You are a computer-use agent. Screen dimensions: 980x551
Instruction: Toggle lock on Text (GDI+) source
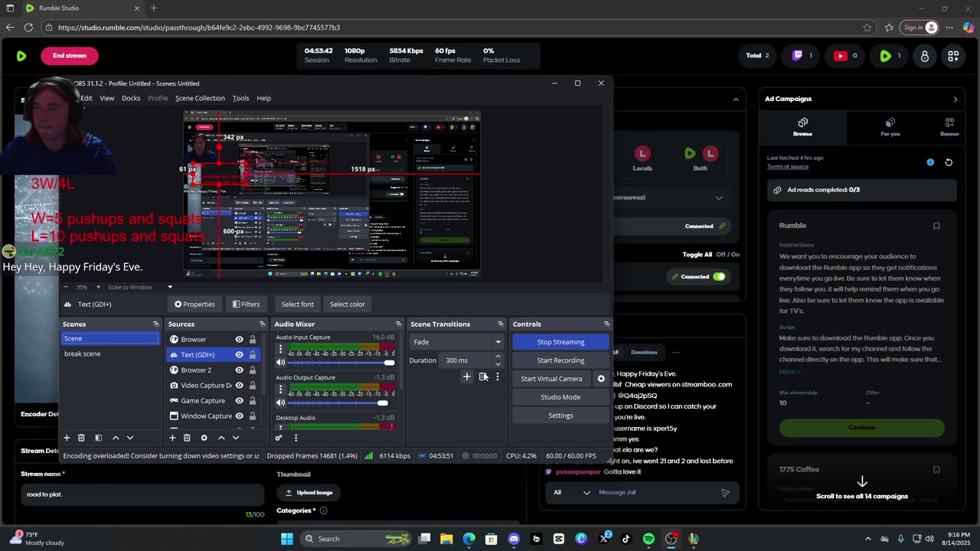click(x=252, y=355)
